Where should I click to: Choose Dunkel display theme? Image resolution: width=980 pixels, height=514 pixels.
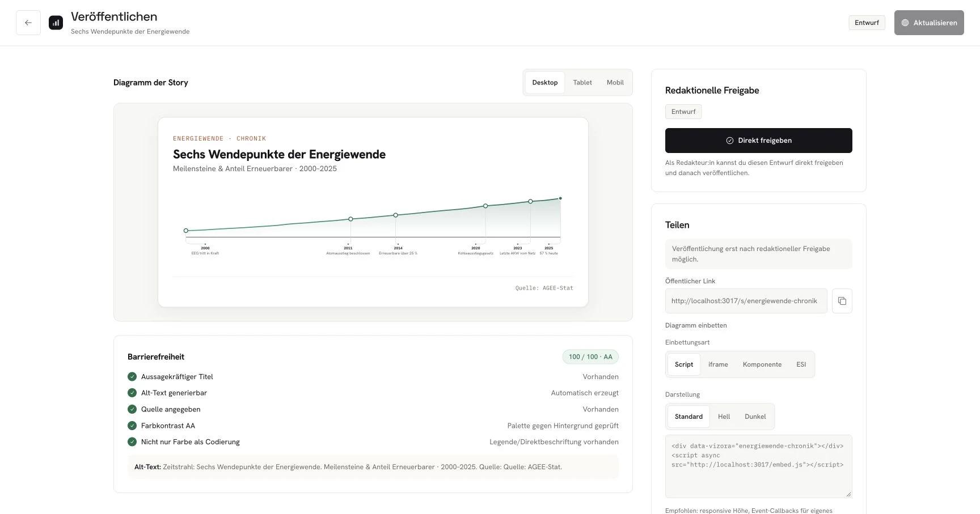[x=755, y=417]
